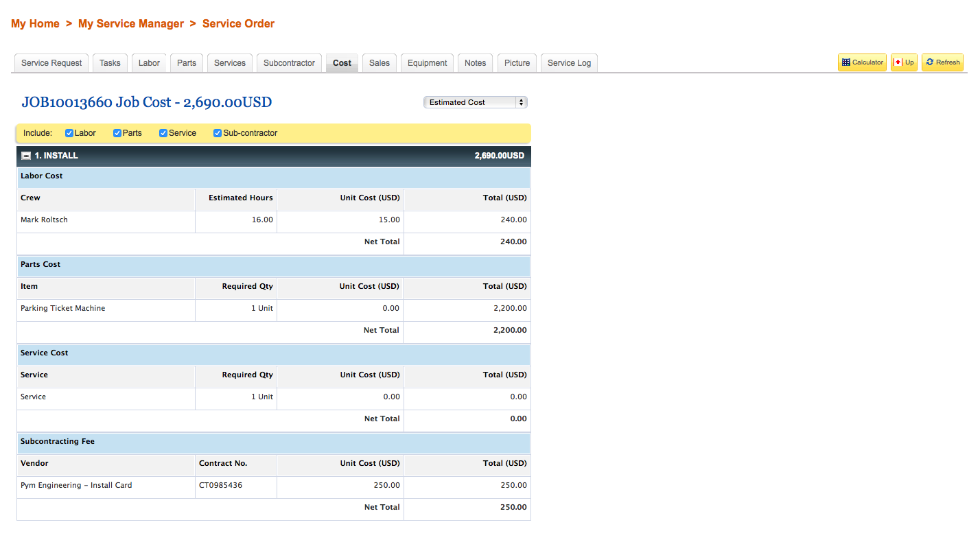Open My Service Manager breadcrumb

pyautogui.click(x=131, y=23)
